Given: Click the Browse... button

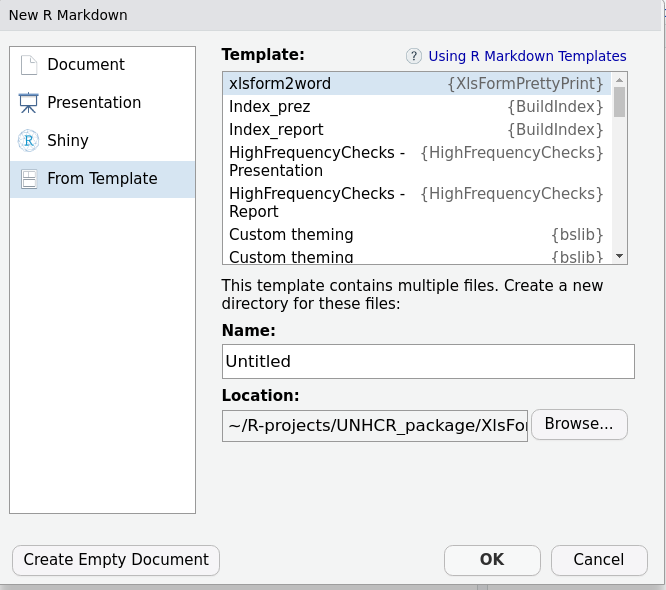Looking at the screenshot, I should pyautogui.click(x=579, y=424).
